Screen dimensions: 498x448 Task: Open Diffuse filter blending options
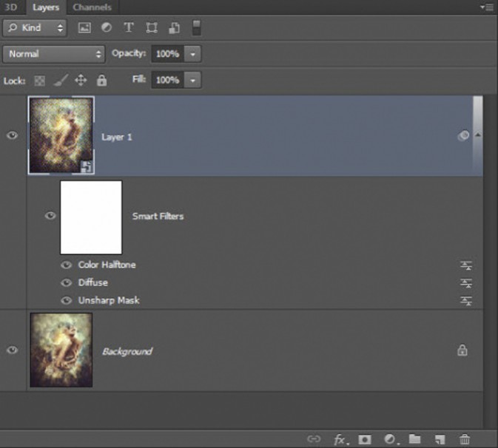(466, 283)
